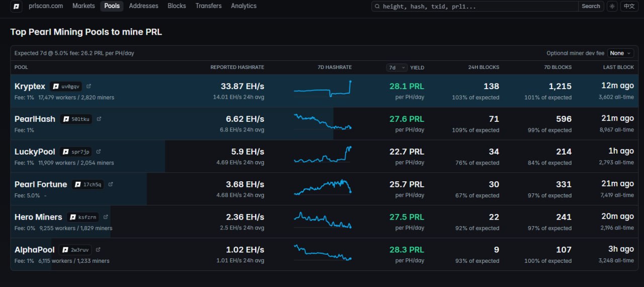Open LuckyPool external link icon
Image resolution: width=644 pixels, height=287 pixels.
(x=99, y=152)
